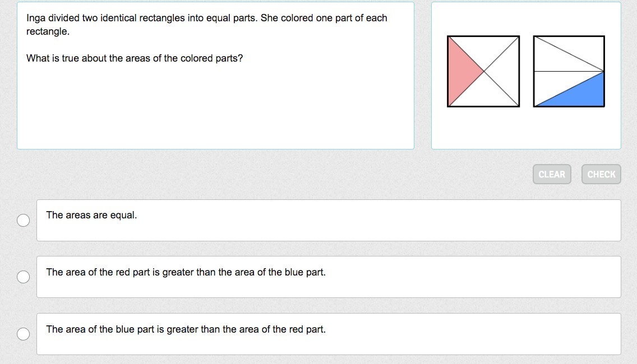Click the bottom white triangle in the left rectangle
637x364 pixels.
[x=483, y=95]
